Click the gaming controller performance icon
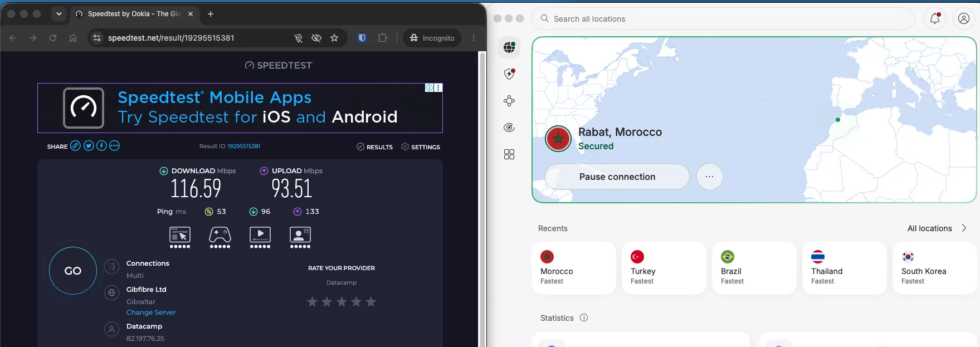This screenshot has height=347, width=980. coord(220,237)
